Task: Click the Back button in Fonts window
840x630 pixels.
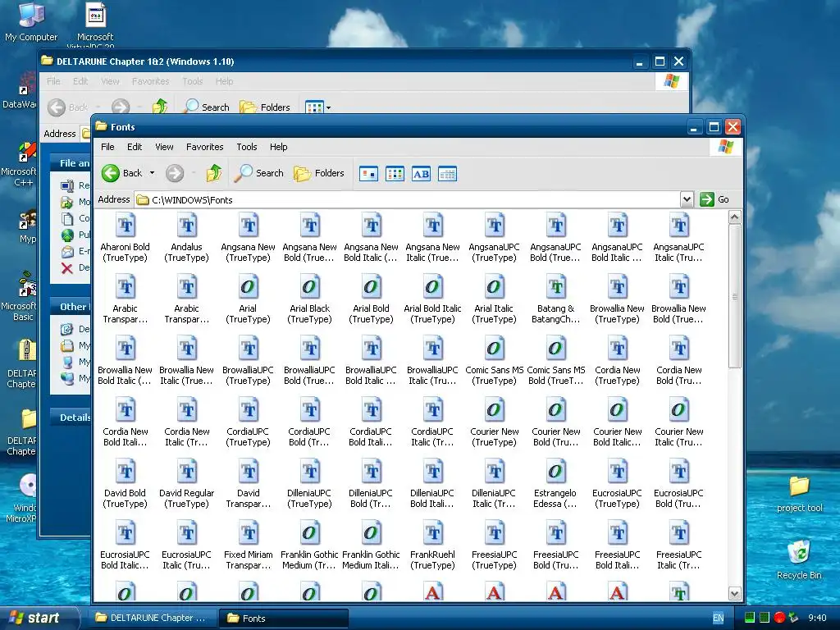Action: (122, 173)
